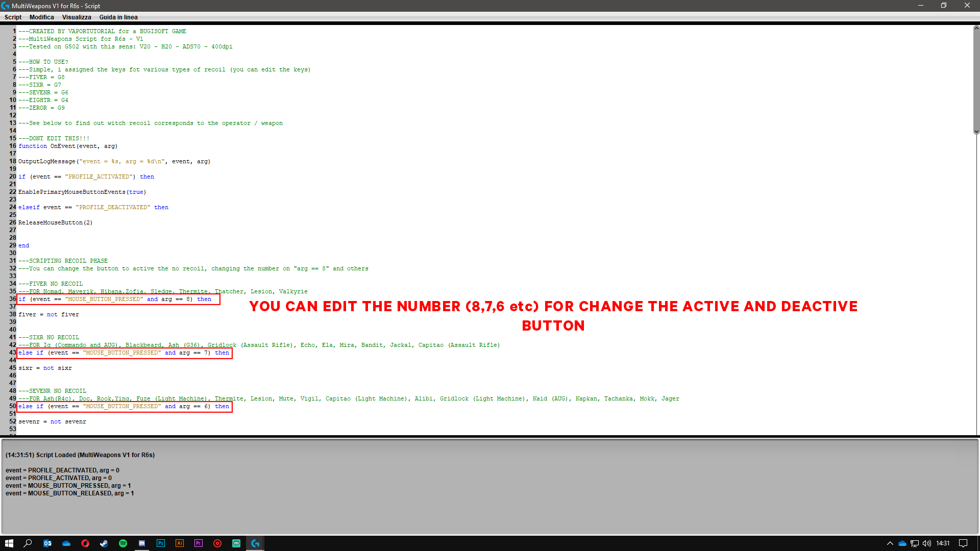
Task: Open Opera browser from the taskbar
Action: tap(85, 543)
